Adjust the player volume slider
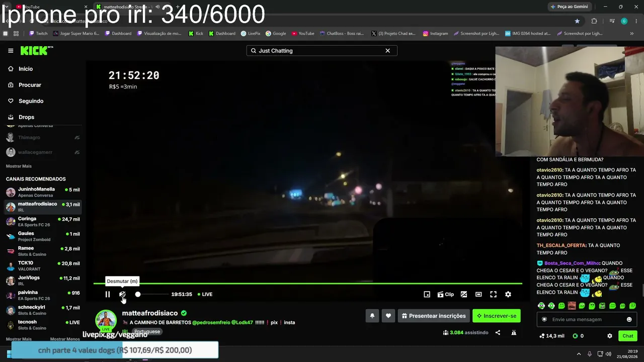 [x=151, y=295]
